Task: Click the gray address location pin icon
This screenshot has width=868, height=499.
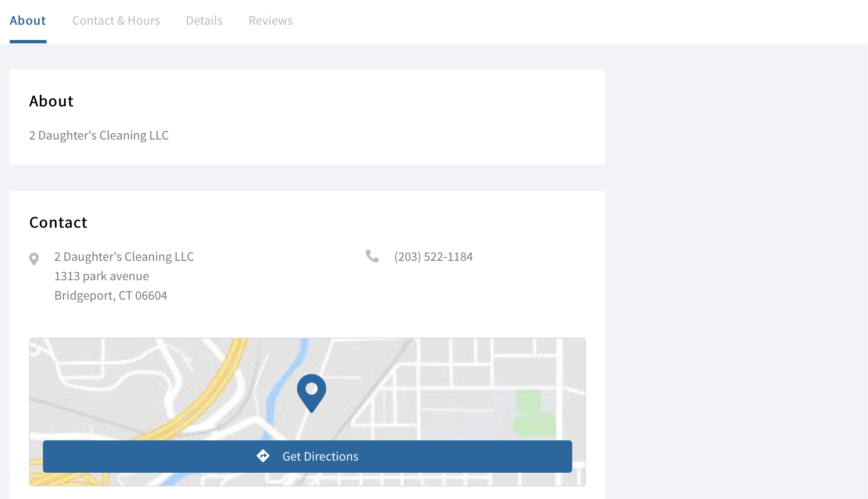Action: tap(34, 259)
